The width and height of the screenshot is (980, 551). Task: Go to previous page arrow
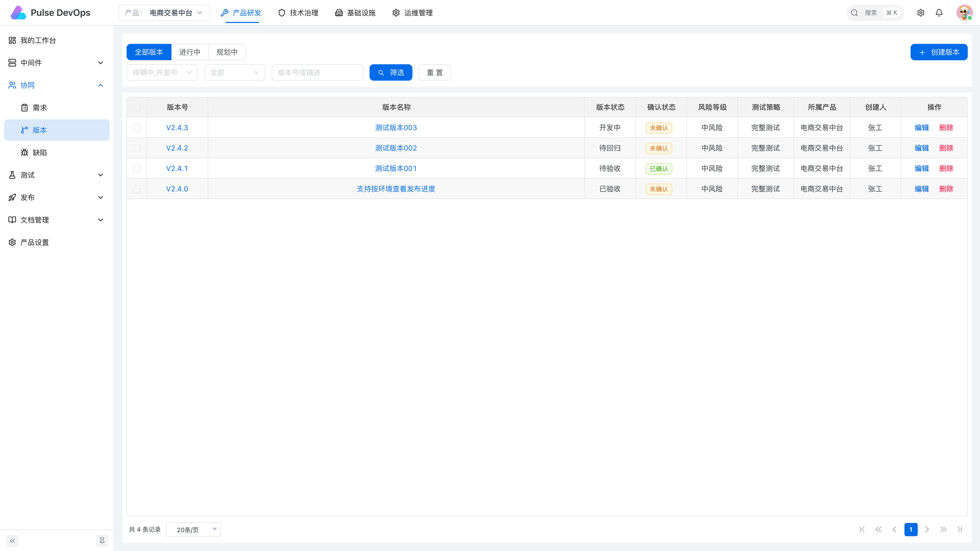[895, 529]
